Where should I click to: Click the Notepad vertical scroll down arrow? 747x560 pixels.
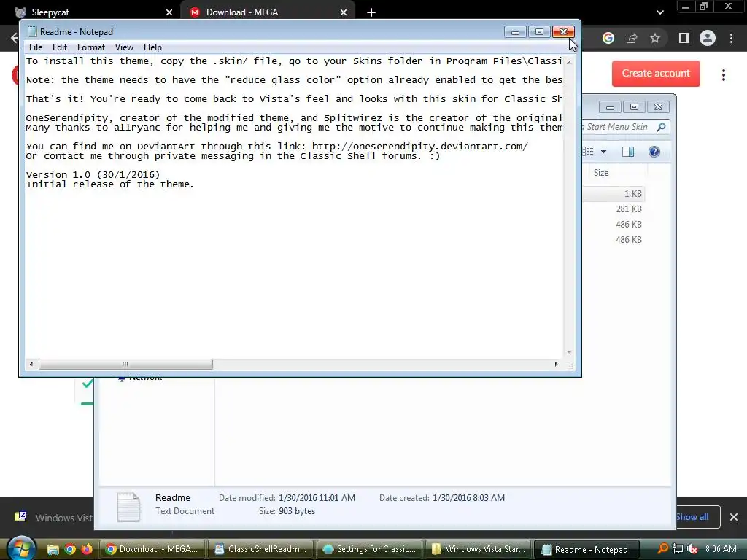tap(569, 352)
